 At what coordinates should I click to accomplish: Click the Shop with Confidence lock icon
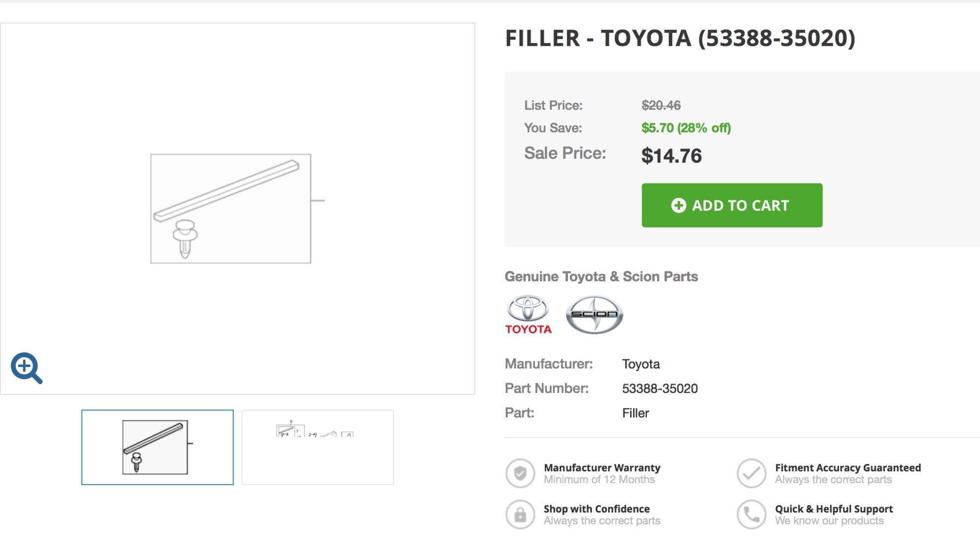[x=520, y=514]
